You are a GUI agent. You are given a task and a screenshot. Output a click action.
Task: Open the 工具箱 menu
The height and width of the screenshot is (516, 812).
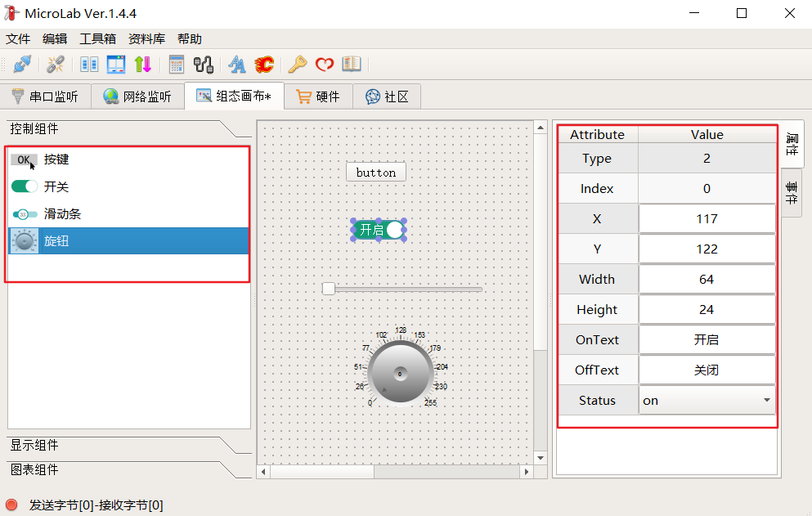coord(98,38)
